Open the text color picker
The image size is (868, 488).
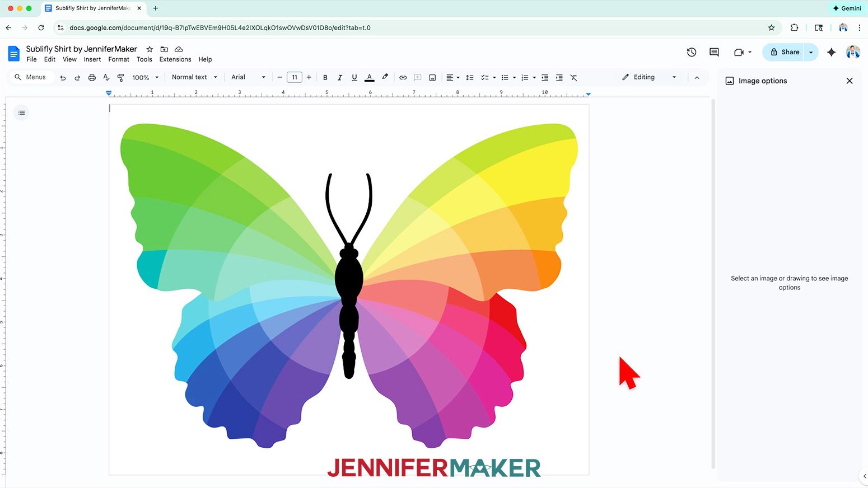tap(370, 78)
